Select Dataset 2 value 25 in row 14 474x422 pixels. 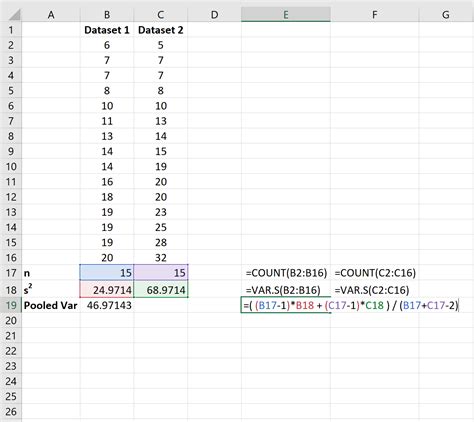[x=161, y=227]
